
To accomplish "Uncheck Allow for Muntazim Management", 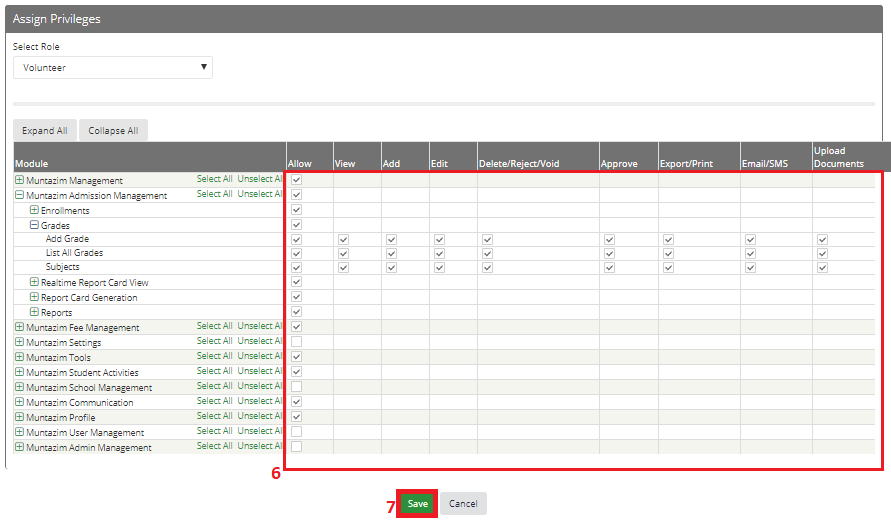I will click(297, 180).
